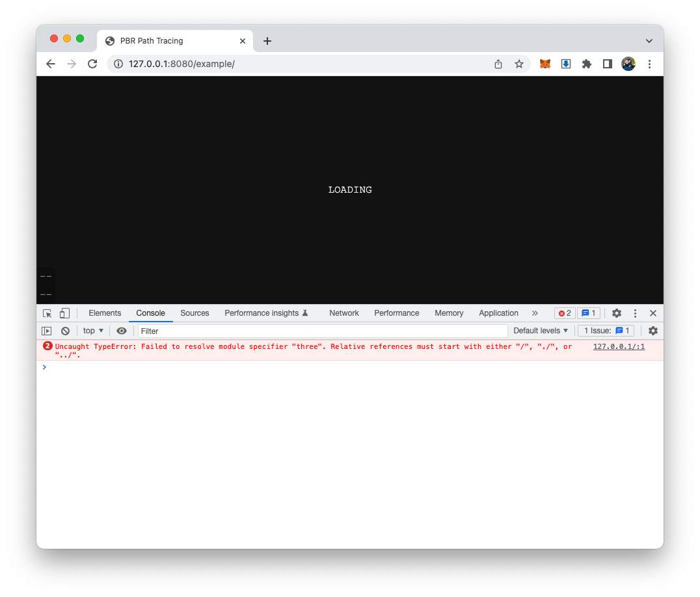This screenshot has height=597, width=700.
Task: Click the Uncaught TypeError message text
Action: click(313, 351)
